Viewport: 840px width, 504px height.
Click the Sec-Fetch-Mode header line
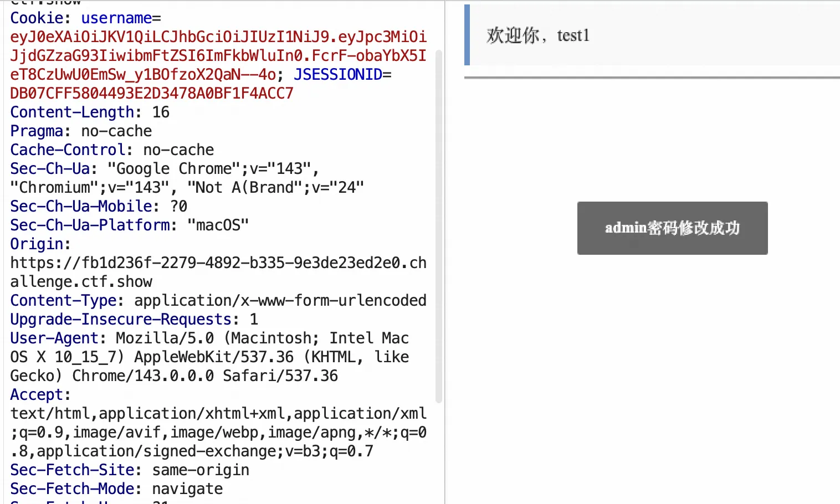point(116,489)
